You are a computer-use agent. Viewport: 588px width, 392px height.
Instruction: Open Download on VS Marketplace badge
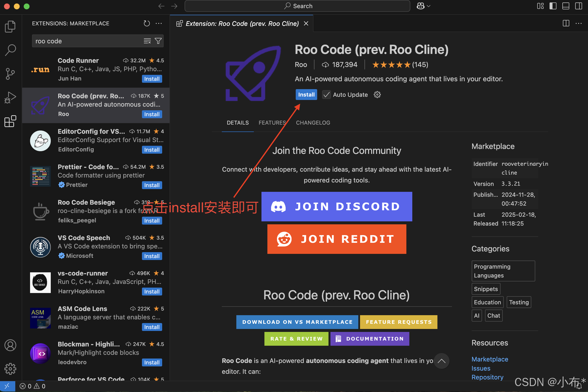point(297,322)
